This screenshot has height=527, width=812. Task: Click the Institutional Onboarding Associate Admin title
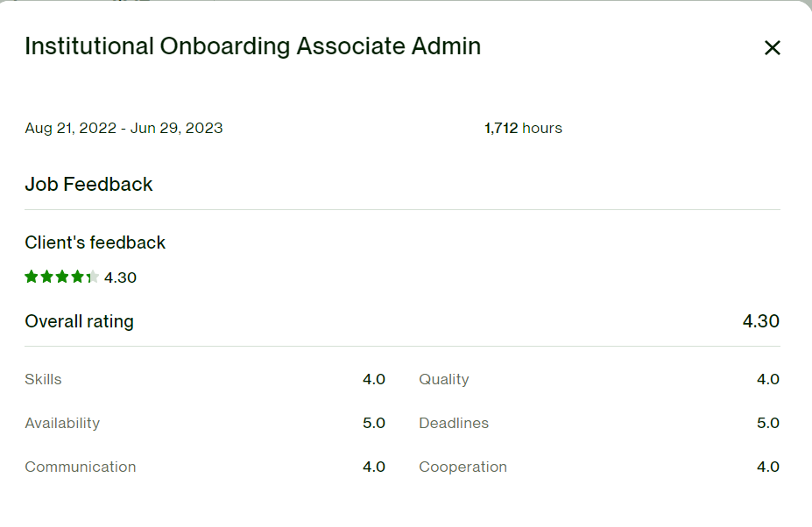[x=252, y=46]
